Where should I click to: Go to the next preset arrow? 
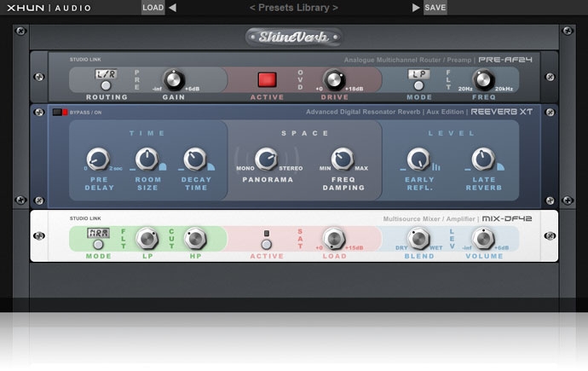click(x=416, y=8)
